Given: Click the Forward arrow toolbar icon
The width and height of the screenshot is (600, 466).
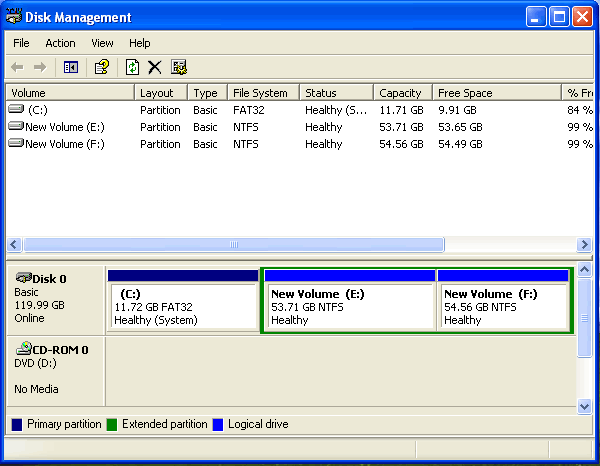Looking at the screenshot, I should 40,67.
